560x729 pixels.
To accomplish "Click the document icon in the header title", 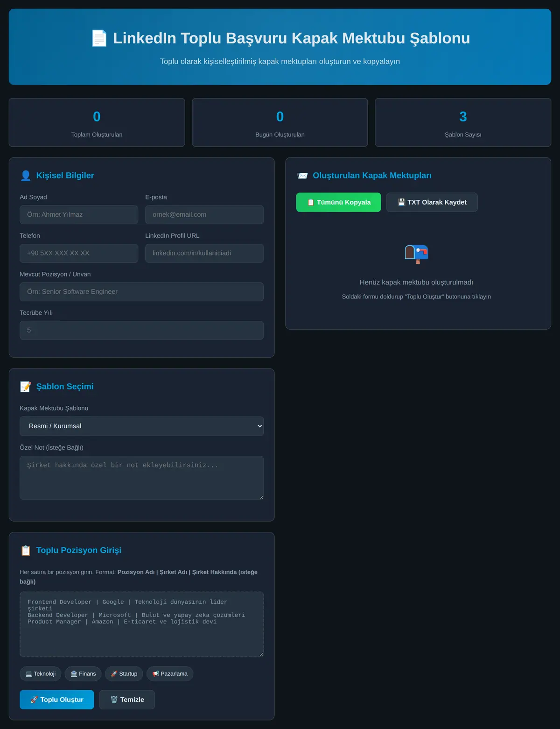I will tap(99, 38).
